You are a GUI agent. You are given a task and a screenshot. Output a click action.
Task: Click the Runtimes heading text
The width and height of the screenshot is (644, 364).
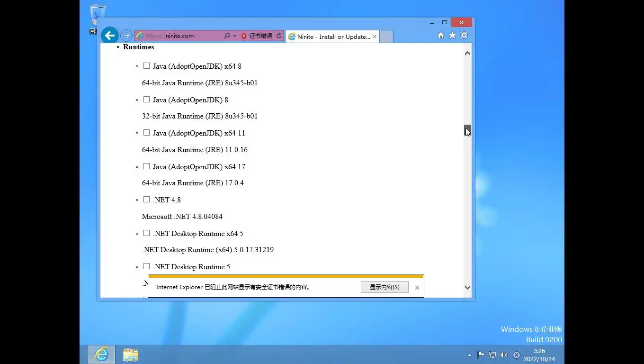(138, 47)
